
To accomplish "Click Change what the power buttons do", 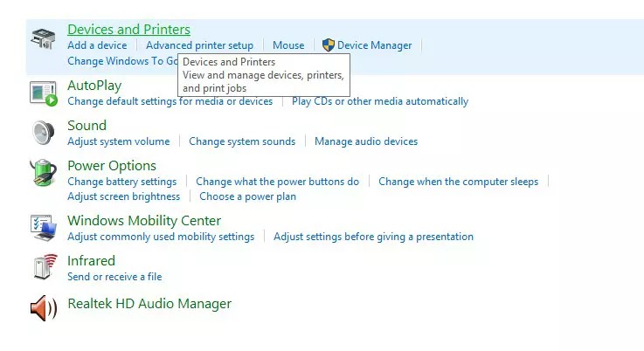I will click(277, 182).
